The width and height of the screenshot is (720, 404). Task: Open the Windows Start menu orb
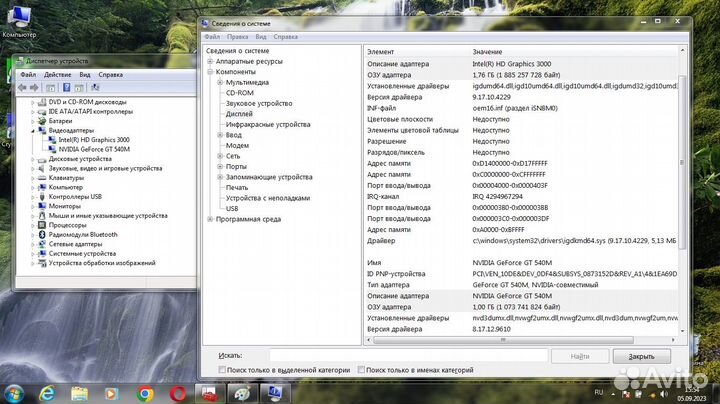[13, 394]
